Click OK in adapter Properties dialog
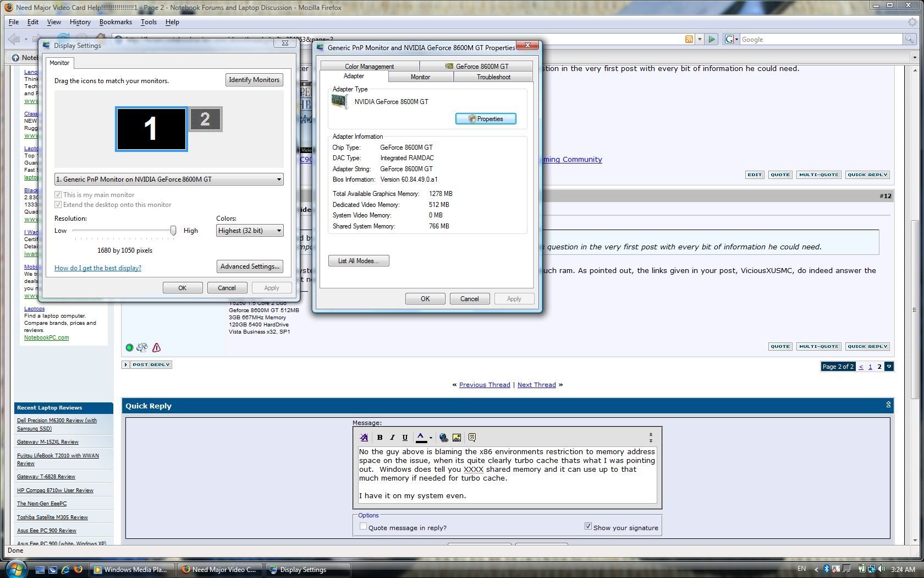The image size is (924, 578). click(425, 299)
